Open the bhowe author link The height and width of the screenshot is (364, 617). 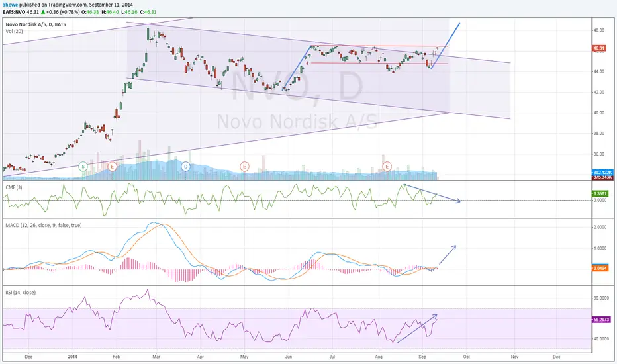[x=9, y=5]
